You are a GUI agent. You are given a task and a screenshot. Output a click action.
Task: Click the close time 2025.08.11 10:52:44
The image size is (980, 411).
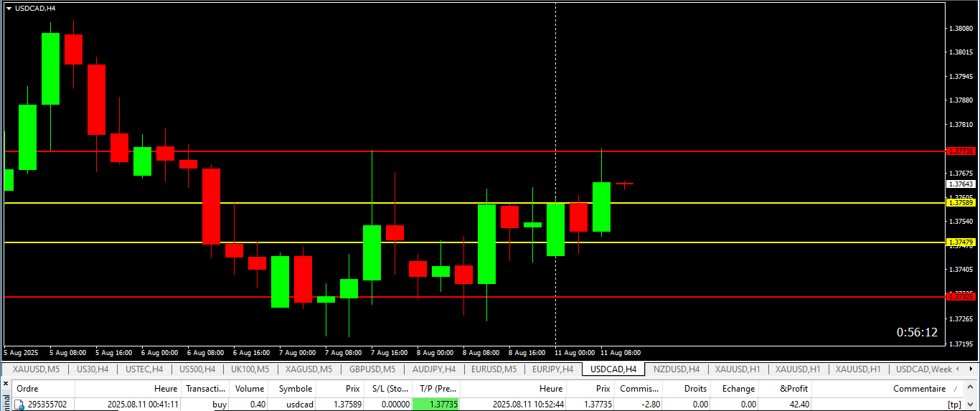pos(528,405)
